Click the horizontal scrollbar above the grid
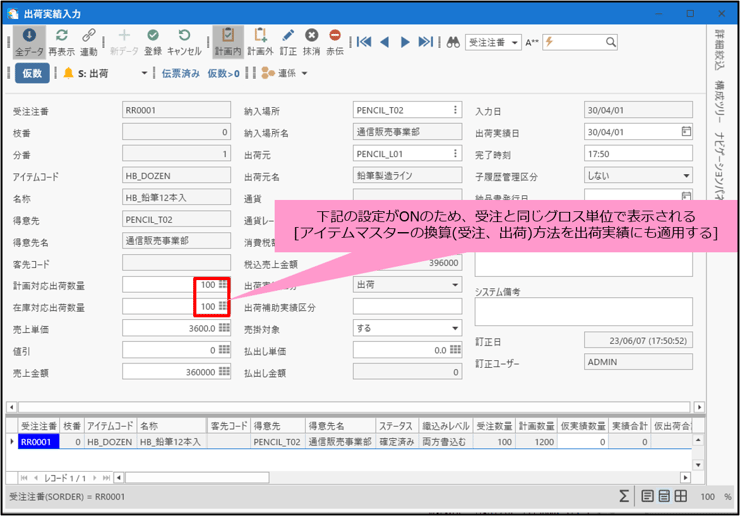The image size is (740, 516). [350, 407]
